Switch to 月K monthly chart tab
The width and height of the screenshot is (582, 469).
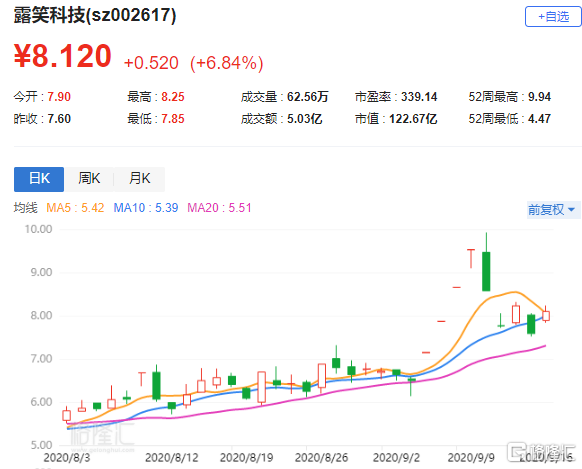[140, 179]
